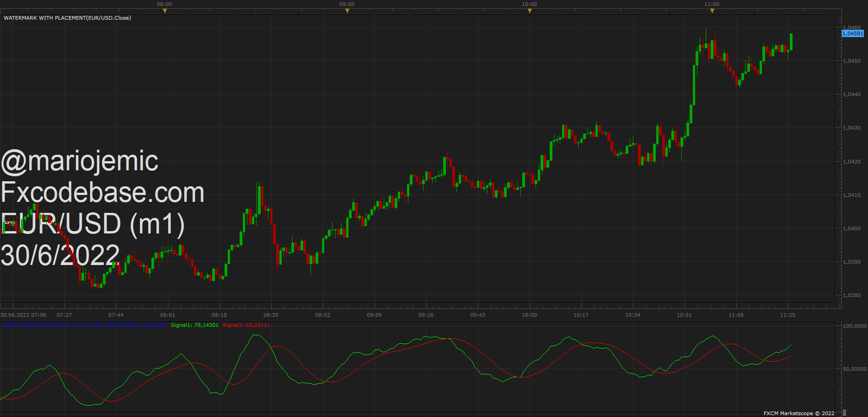
Task: Click the 08:18 time axis label
Action: pyautogui.click(x=219, y=315)
